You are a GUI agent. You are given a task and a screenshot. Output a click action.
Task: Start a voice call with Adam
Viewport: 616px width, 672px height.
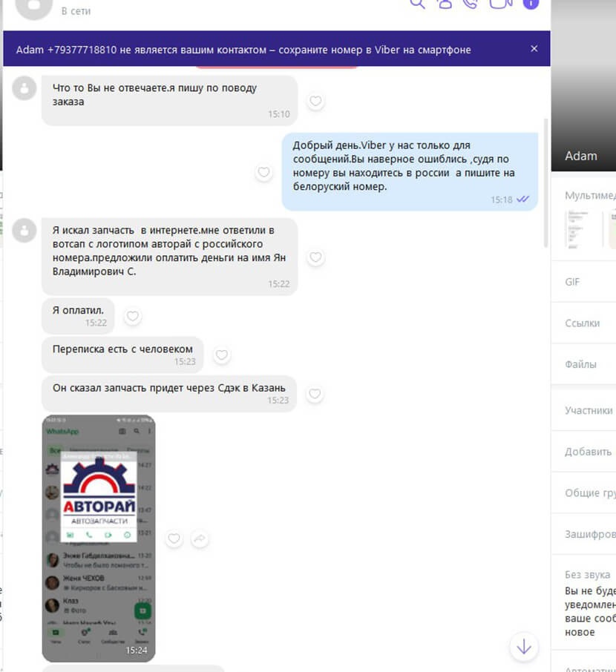[x=471, y=3]
